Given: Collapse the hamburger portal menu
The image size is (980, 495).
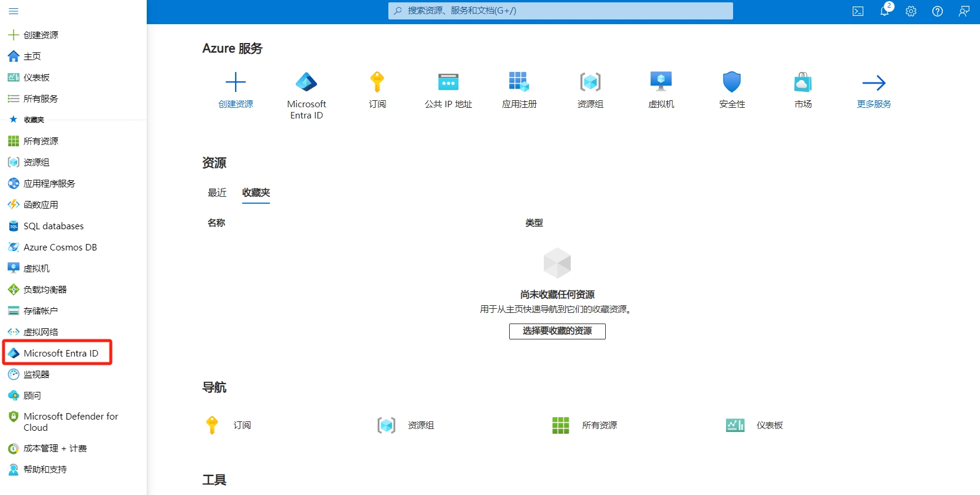Looking at the screenshot, I should pyautogui.click(x=14, y=11).
